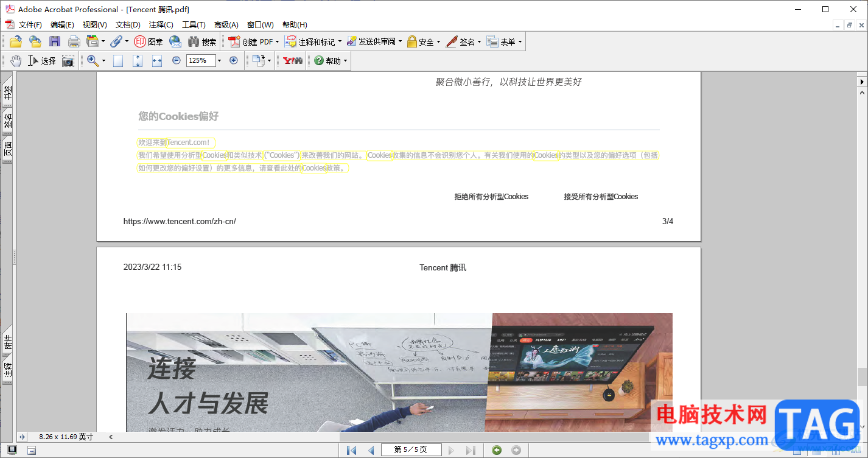Click the organizer icon in the toolbar
The image size is (868, 458).
coord(92,41)
